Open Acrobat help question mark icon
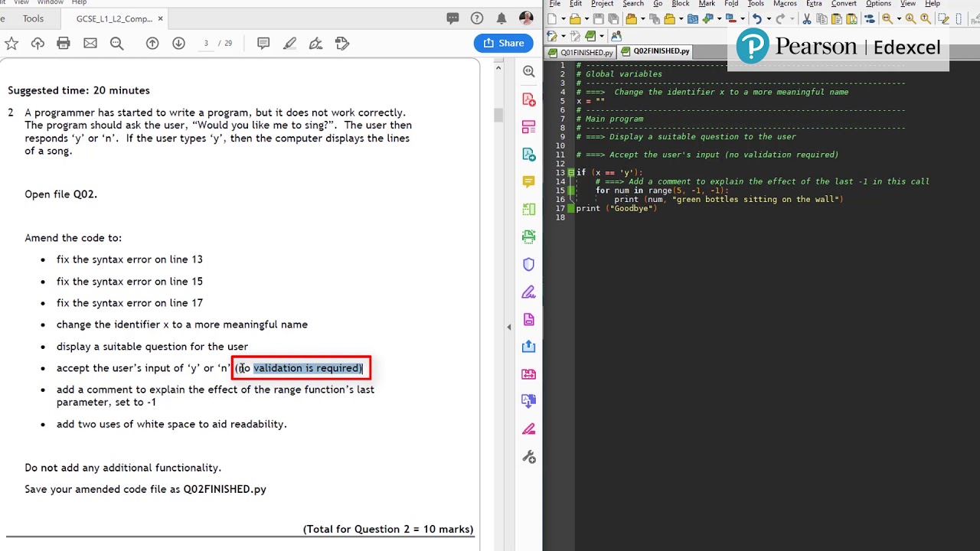Screen dimensions: 980x551 (x=477, y=18)
